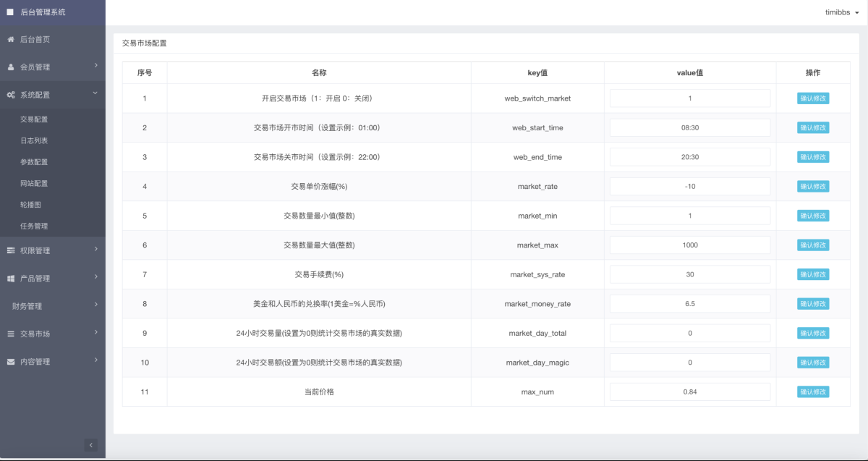868x461 pixels.
Task: Click the 交易市场配置 panel title
Action: click(144, 43)
